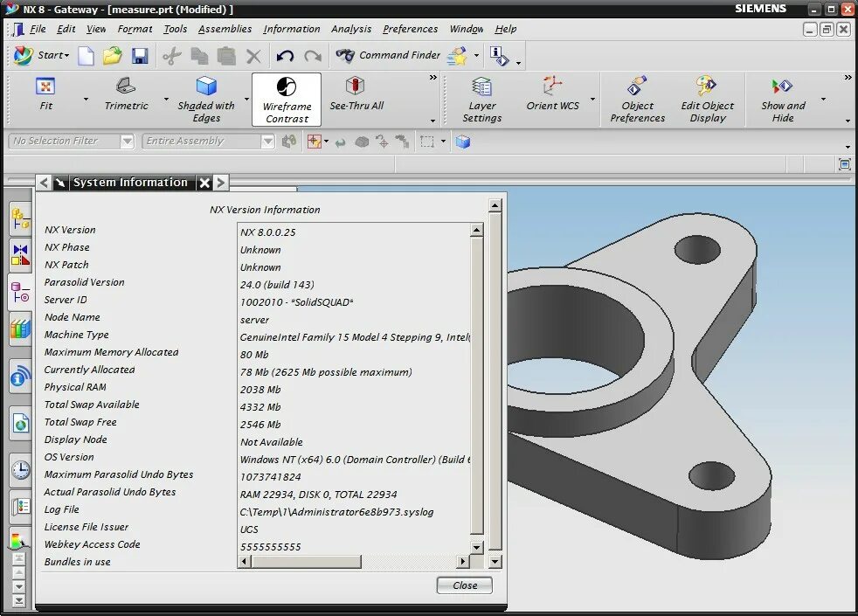The image size is (858, 616).
Task: Open Show and Hide
Action: coord(783,100)
